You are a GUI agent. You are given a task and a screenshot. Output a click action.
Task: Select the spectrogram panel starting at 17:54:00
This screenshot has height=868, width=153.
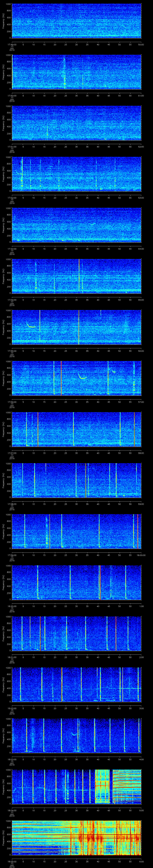point(77,276)
